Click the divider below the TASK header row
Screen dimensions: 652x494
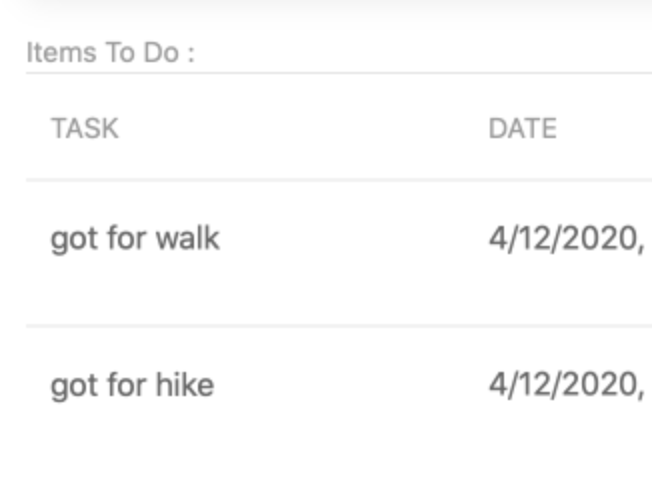point(339,180)
